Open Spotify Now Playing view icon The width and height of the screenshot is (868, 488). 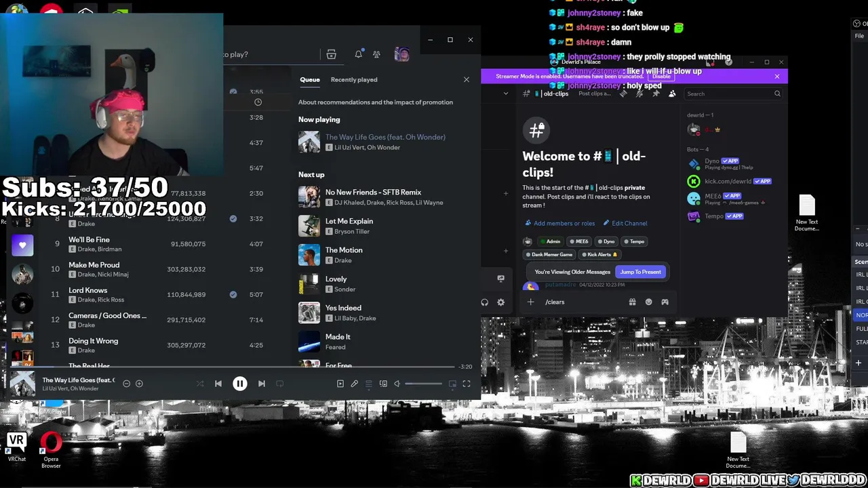(x=340, y=384)
